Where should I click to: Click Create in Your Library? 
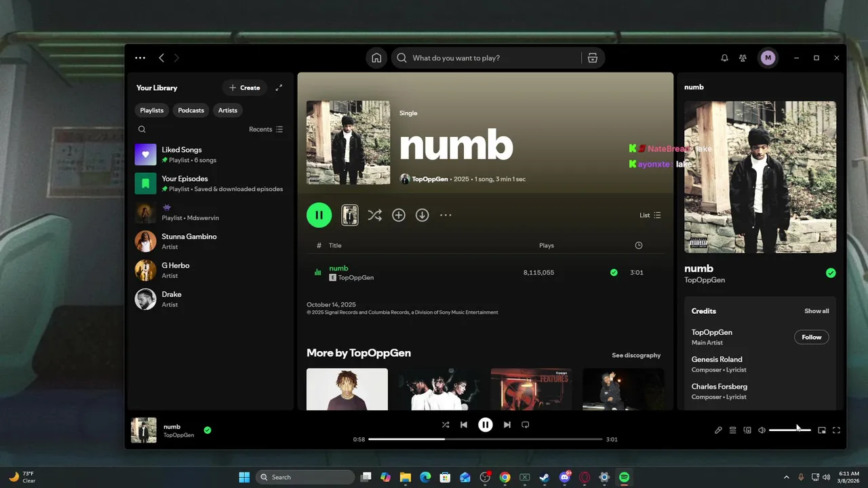[245, 87]
